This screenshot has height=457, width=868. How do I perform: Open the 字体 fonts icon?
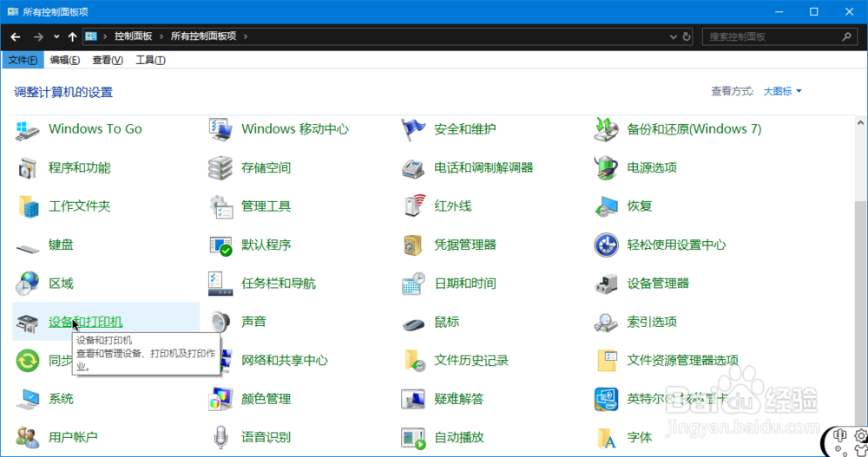click(606, 438)
